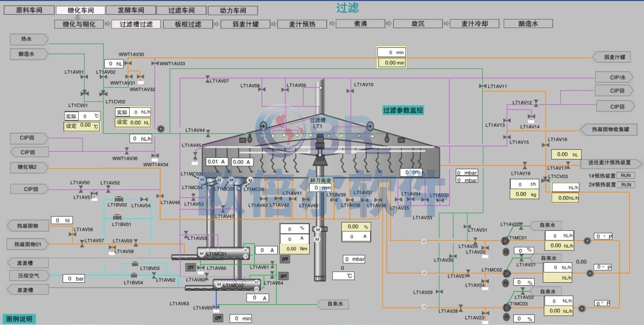Toggle the OFF switch beside LT1AV66
Viewport: 644px width, 325px height.
click(x=191, y=267)
